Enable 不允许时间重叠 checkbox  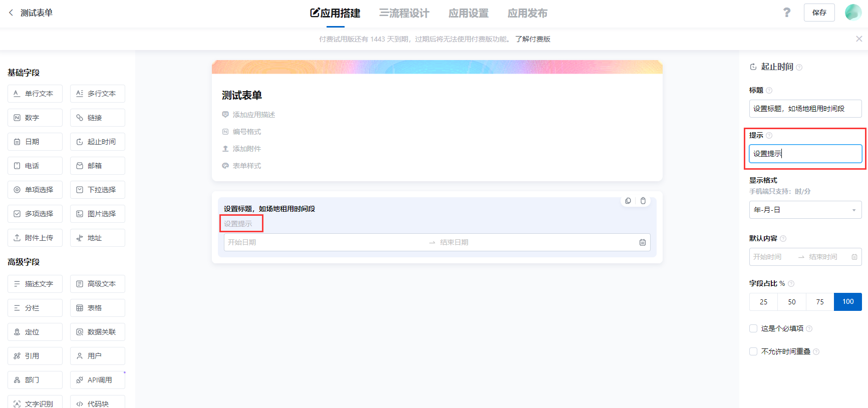point(753,351)
